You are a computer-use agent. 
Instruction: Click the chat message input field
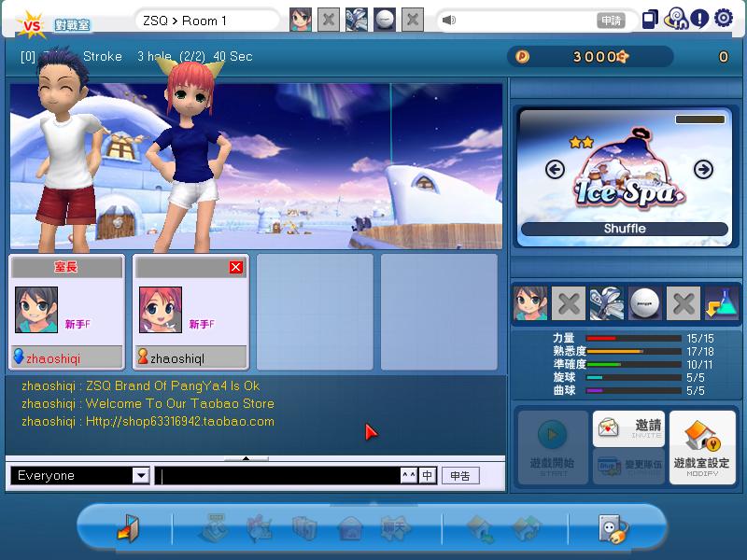(x=278, y=476)
